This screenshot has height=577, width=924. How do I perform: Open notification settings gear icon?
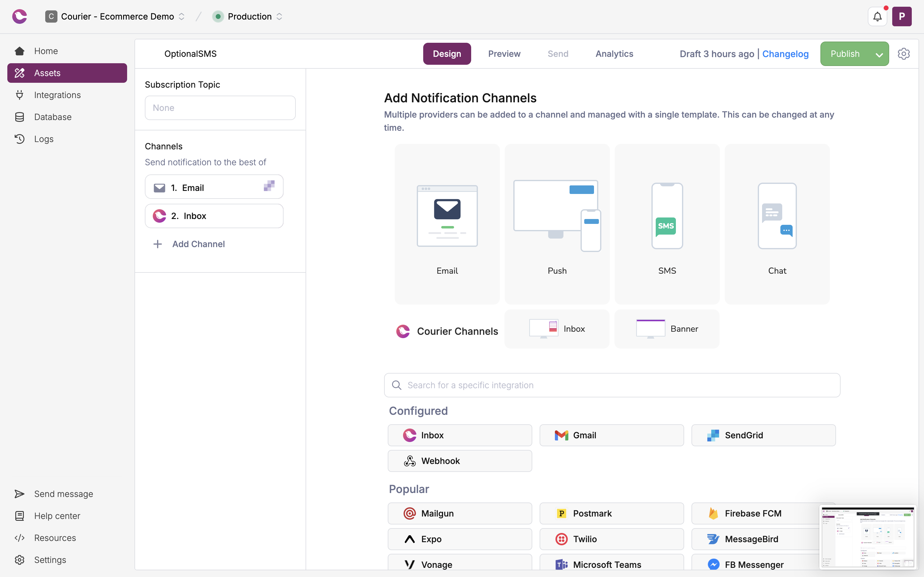pyautogui.click(x=904, y=54)
